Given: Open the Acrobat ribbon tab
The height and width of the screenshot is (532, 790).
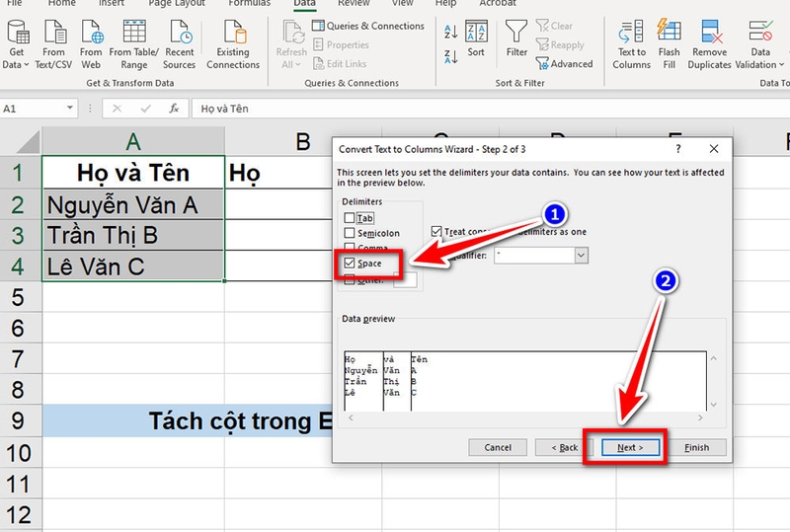Looking at the screenshot, I should [x=498, y=3].
